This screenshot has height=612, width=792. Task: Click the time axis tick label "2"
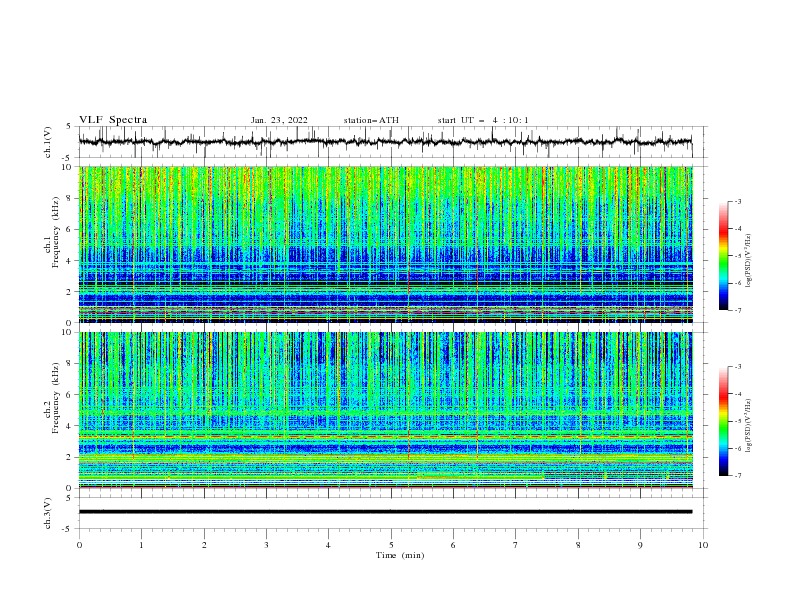pos(204,545)
